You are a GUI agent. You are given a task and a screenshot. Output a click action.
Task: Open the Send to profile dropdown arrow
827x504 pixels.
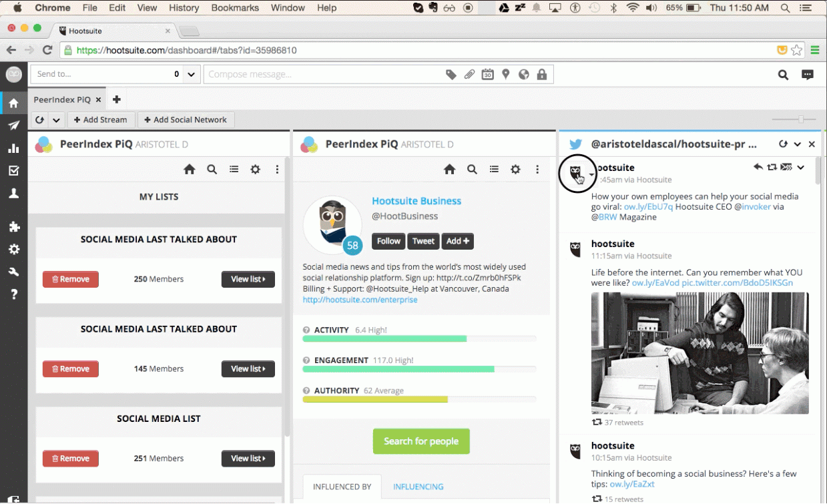[x=191, y=74]
